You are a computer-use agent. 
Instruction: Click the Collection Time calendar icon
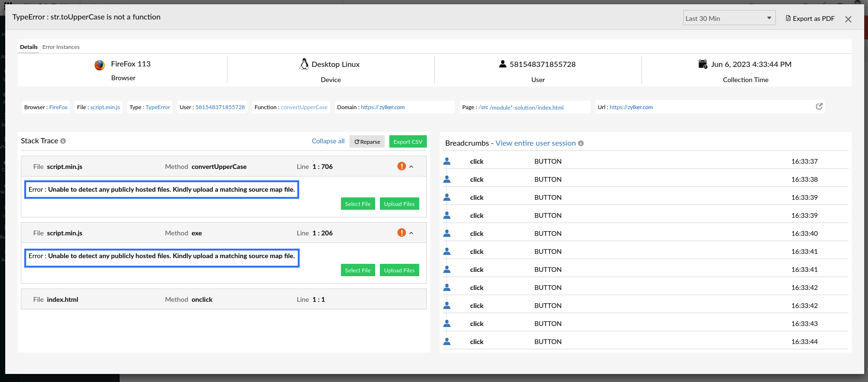point(703,64)
